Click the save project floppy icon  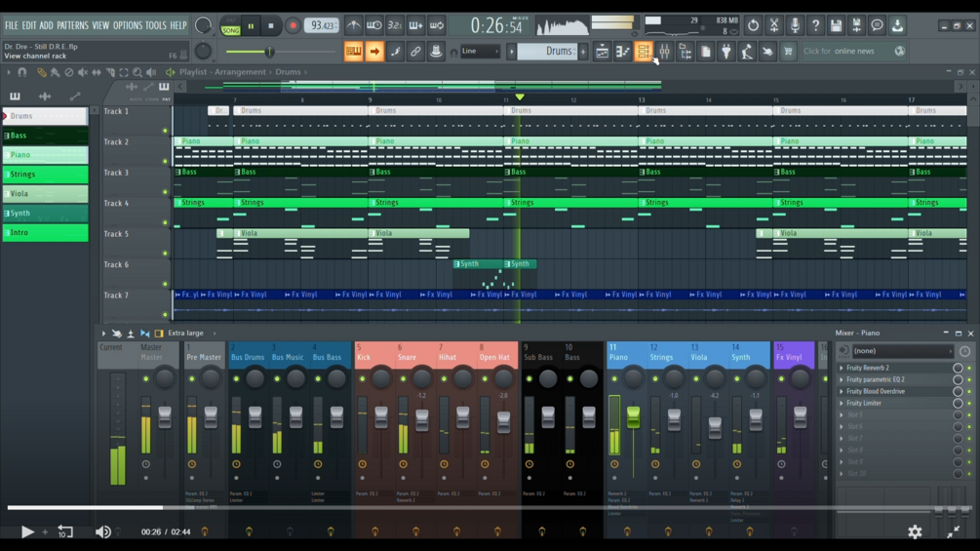click(837, 25)
